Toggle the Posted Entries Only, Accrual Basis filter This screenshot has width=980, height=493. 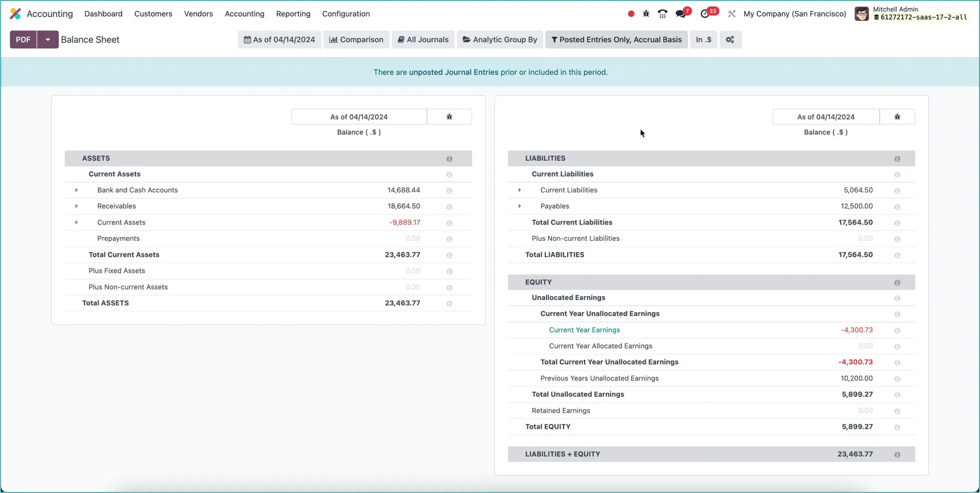pos(616,39)
